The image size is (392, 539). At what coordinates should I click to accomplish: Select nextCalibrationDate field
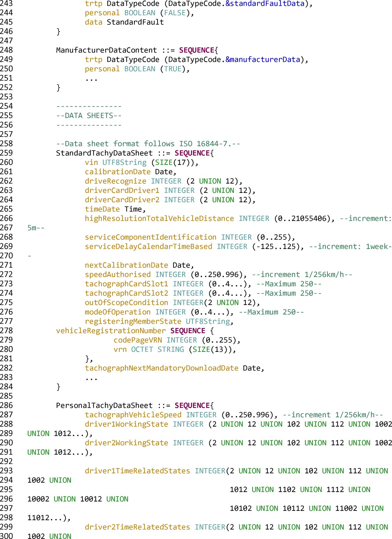(x=139, y=265)
